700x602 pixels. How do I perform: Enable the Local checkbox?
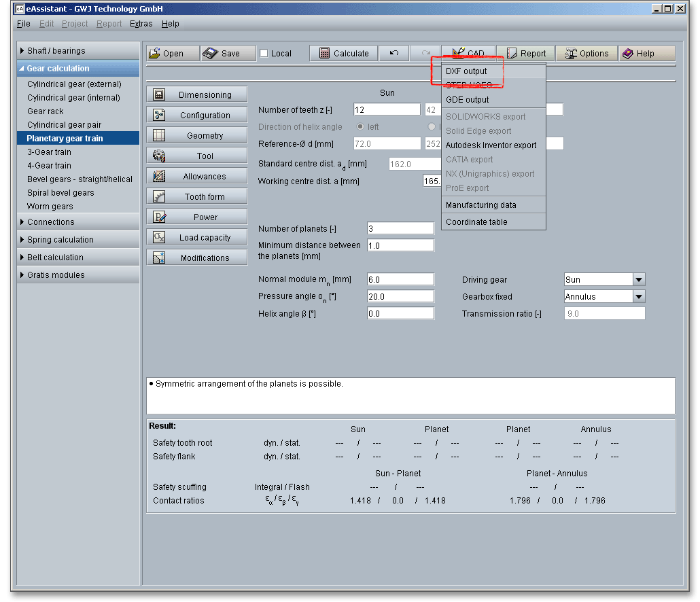tap(264, 54)
